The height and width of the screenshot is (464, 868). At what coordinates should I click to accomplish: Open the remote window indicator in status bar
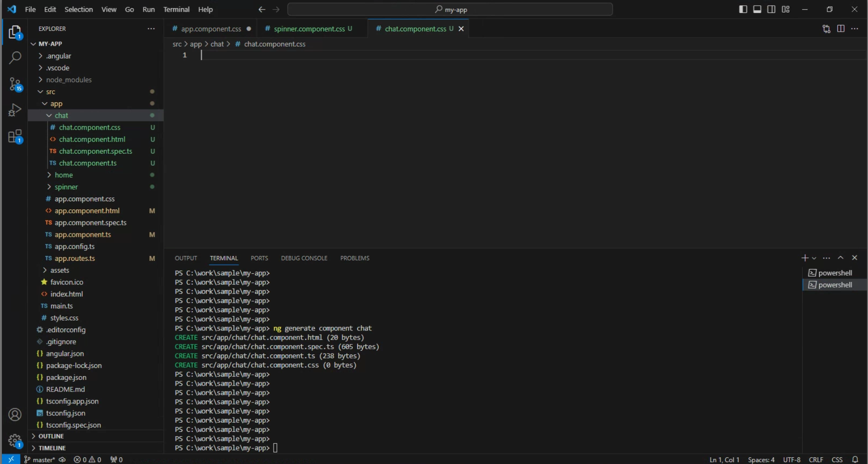[x=11, y=459]
